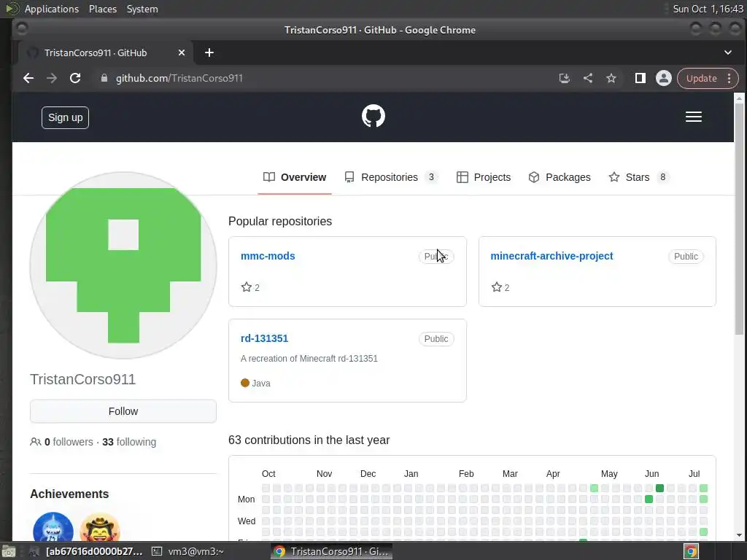Open the hamburger navigation menu

click(693, 117)
